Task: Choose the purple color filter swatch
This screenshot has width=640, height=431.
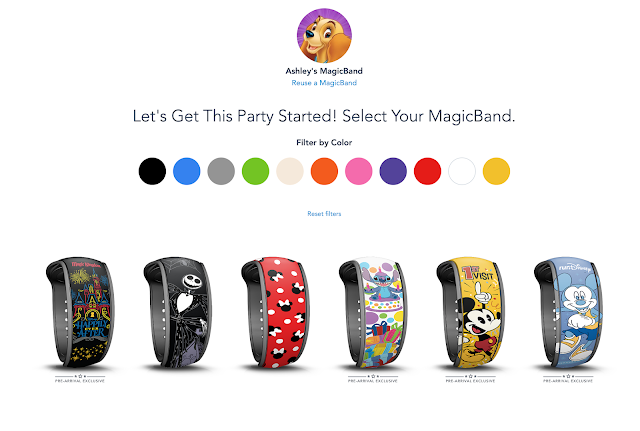Action: point(393,171)
